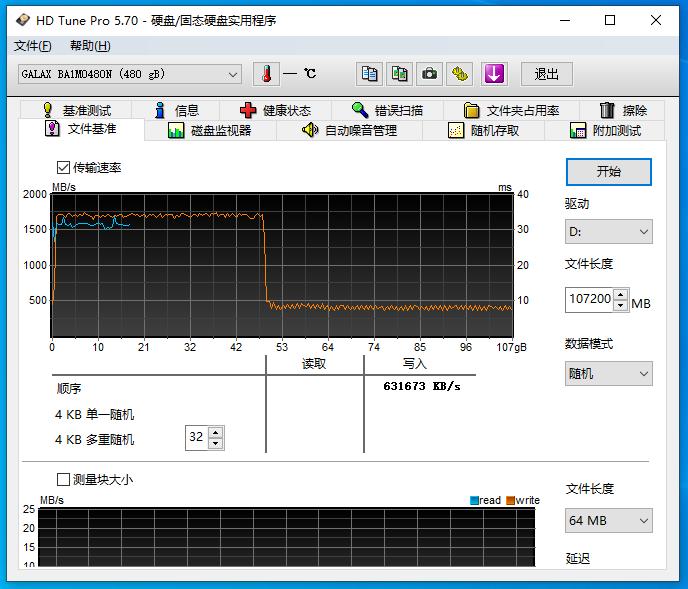Click the 631673 KB/s write result
Viewport: 688px width, 589px height.
point(422,386)
